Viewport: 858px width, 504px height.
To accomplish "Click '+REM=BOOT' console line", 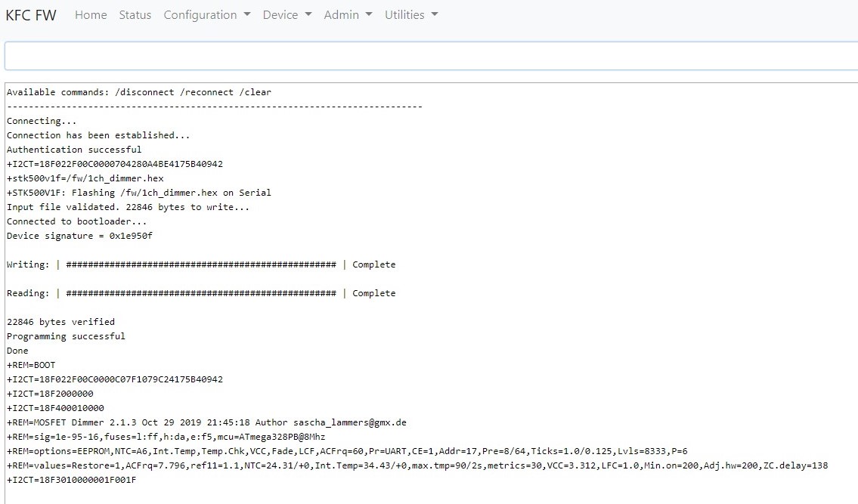I will pyautogui.click(x=31, y=365).
